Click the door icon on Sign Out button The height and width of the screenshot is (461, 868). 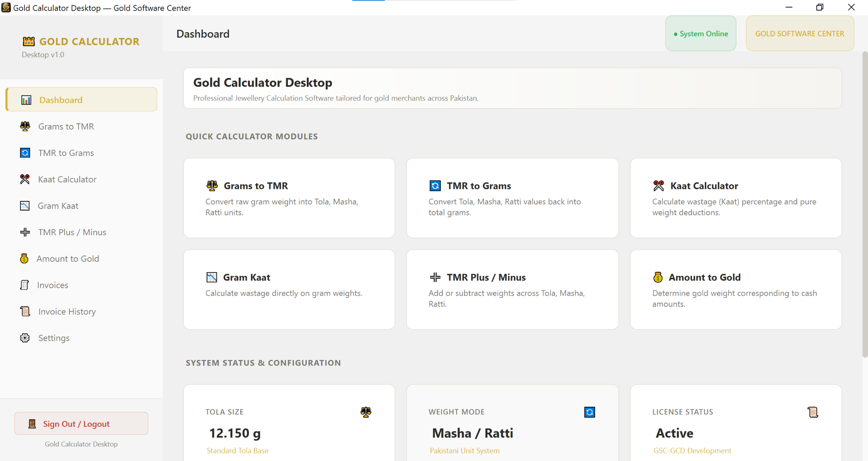(x=32, y=424)
